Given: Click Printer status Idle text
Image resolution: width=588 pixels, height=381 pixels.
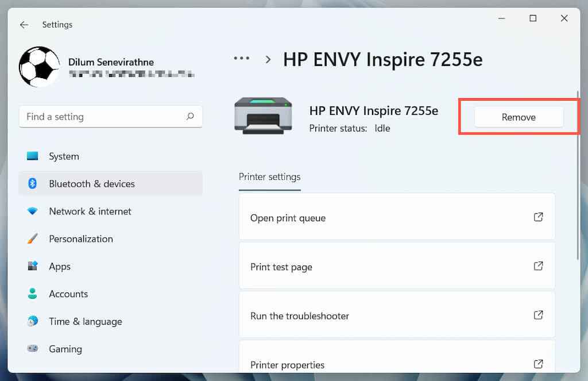Looking at the screenshot, I should [x=350, y=128].
